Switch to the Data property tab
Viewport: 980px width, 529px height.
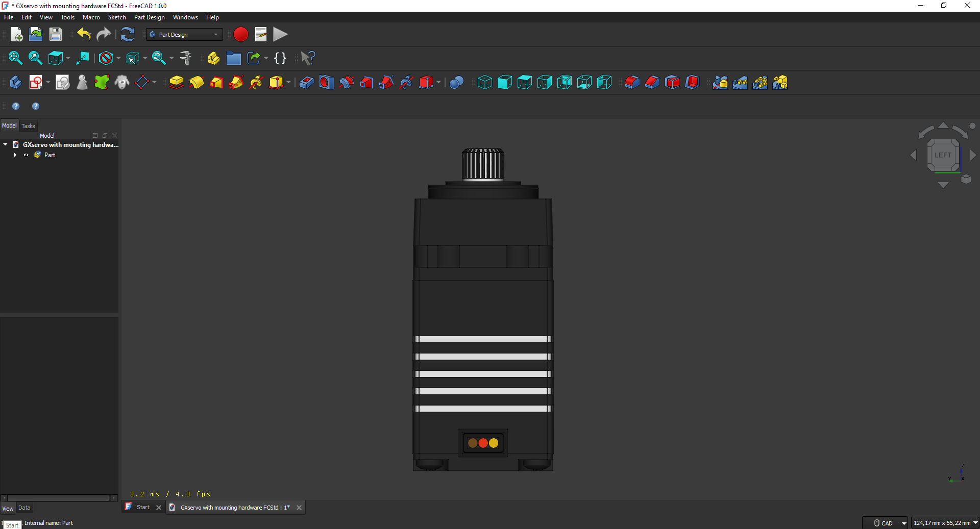click(x=24, y=508)
